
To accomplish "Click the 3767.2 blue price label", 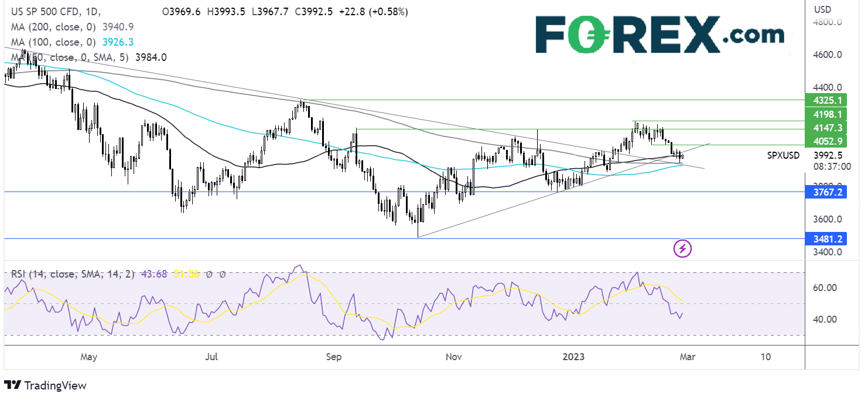I will 826,192.
